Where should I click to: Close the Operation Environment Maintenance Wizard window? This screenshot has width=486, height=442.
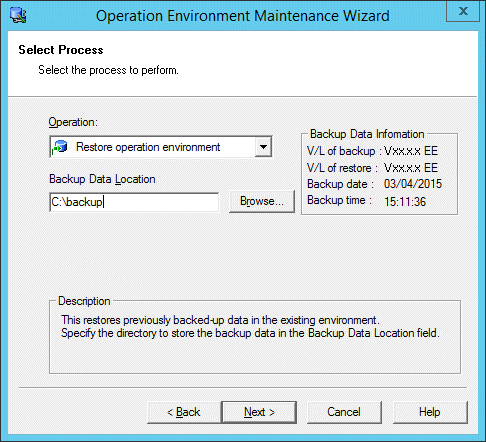(463, 11)
